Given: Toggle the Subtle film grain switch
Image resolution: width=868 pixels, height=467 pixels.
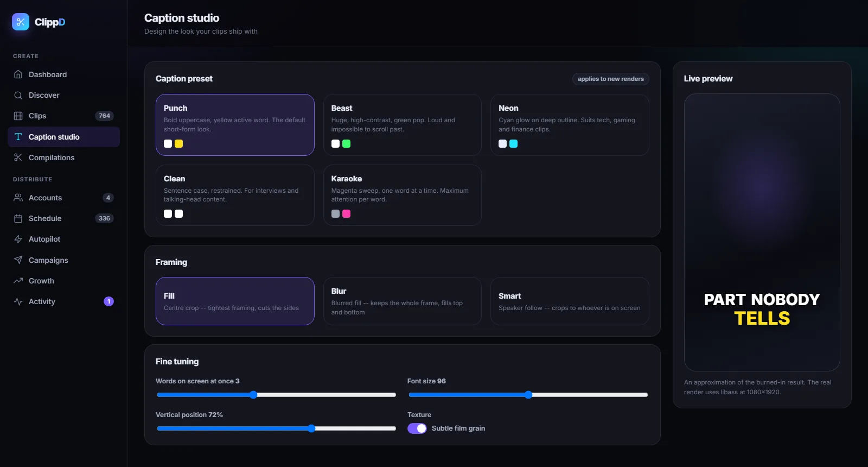Looking at the screenshot, I should tap(417, 428).
